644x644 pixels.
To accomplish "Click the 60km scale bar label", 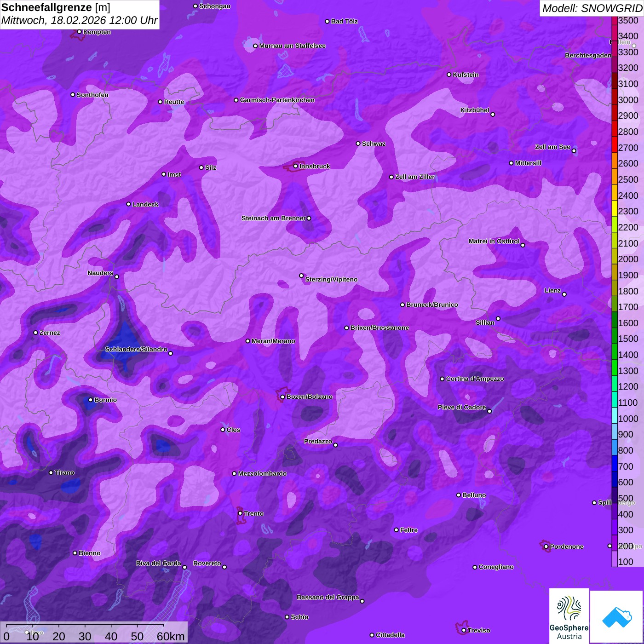I will tap(171, 636).
